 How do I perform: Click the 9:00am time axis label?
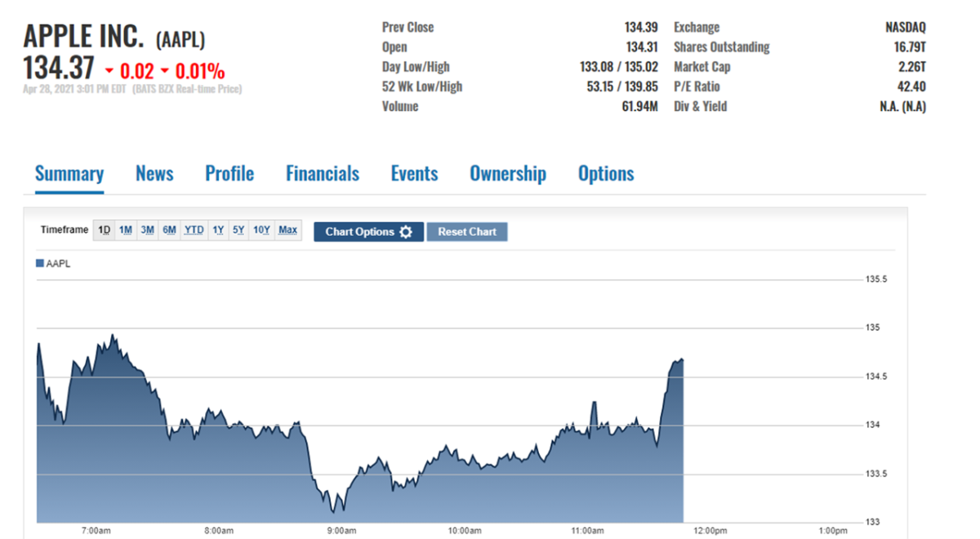[x=341, y=531]
